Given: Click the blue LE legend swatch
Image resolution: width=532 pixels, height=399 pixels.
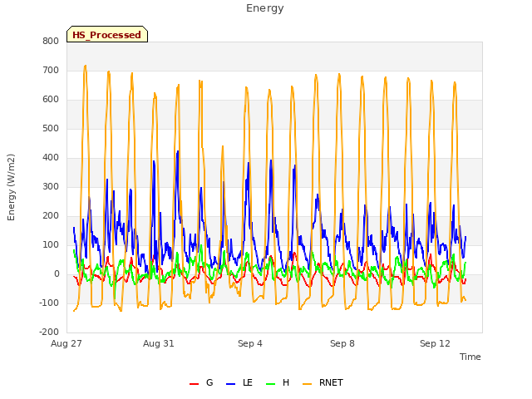Looking at the screenshot, I should point(231,383).
